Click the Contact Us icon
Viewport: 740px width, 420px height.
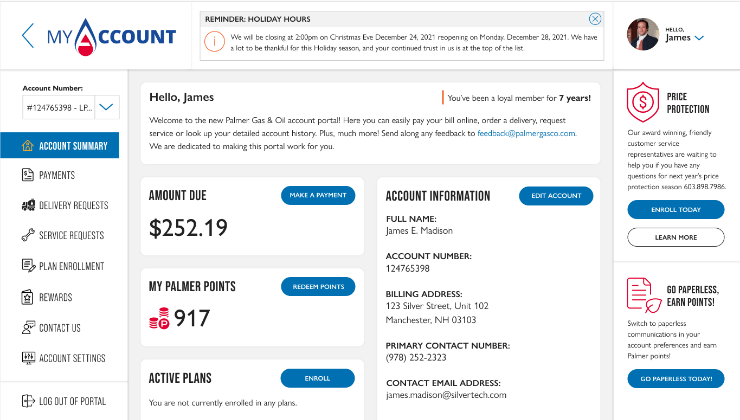[x=27, y=327]
